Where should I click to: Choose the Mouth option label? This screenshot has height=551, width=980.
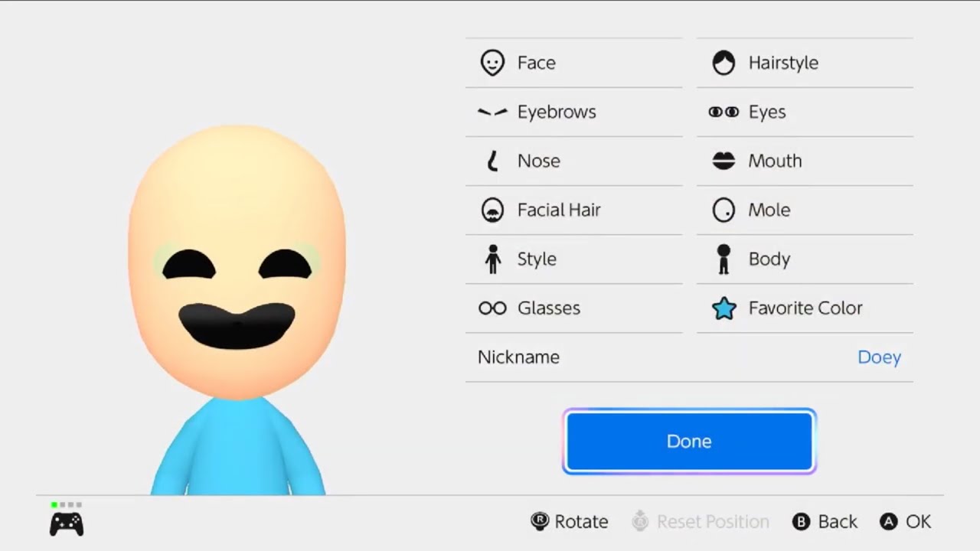point(775,161)
